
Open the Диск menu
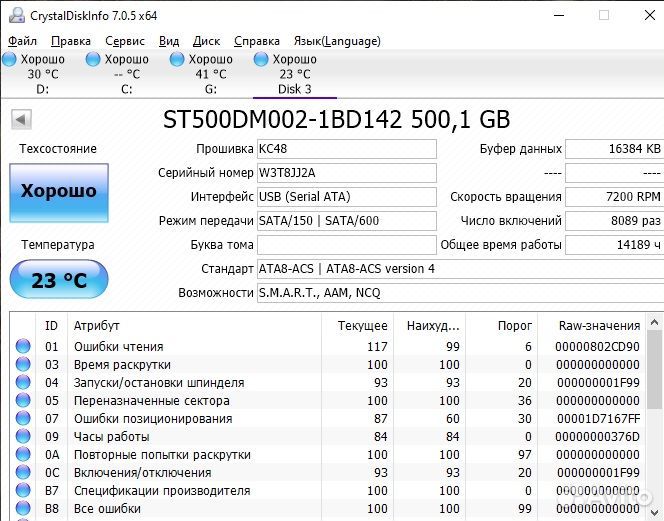click(206, 41)
